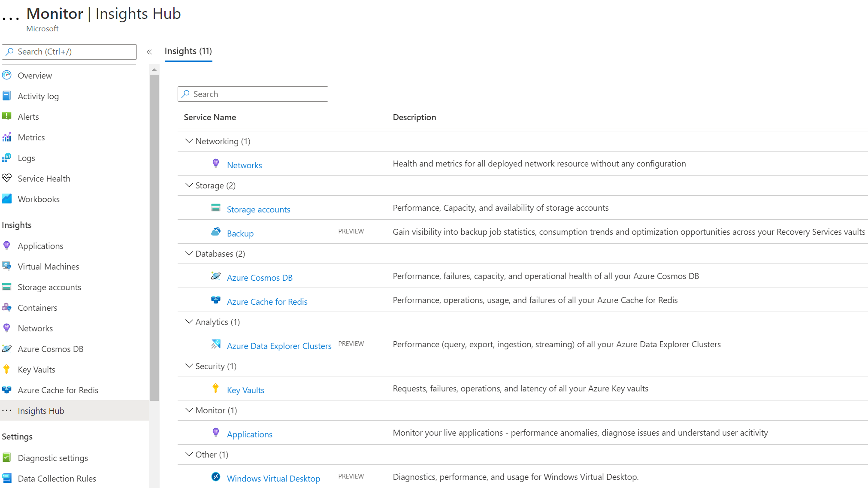Collapse the Analytics (1) group
This screenshot has width=868, height=488.
189,321
